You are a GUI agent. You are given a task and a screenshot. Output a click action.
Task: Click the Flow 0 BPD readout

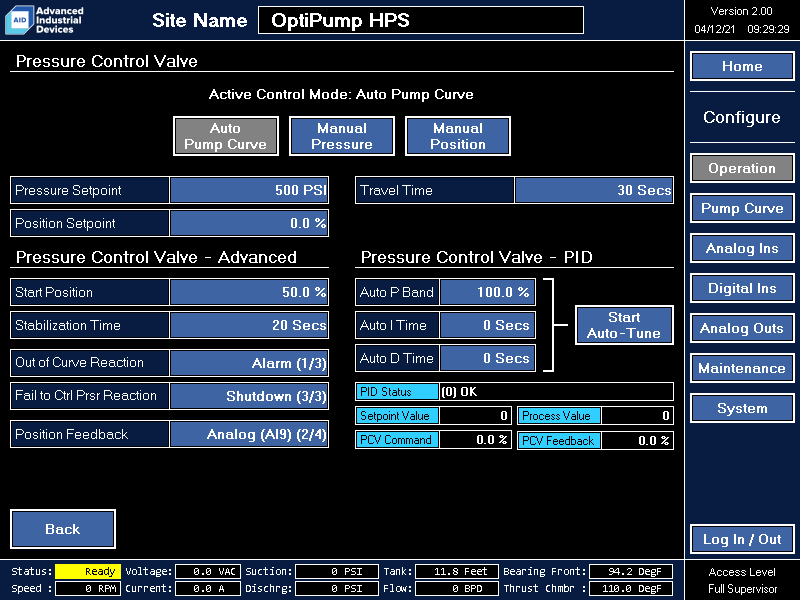[456, 588]
